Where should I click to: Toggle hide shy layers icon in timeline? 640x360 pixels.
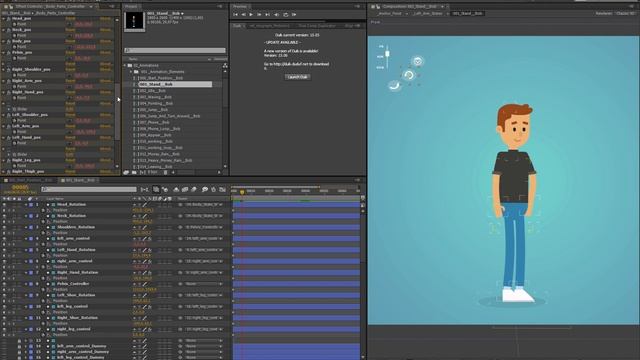176,189
